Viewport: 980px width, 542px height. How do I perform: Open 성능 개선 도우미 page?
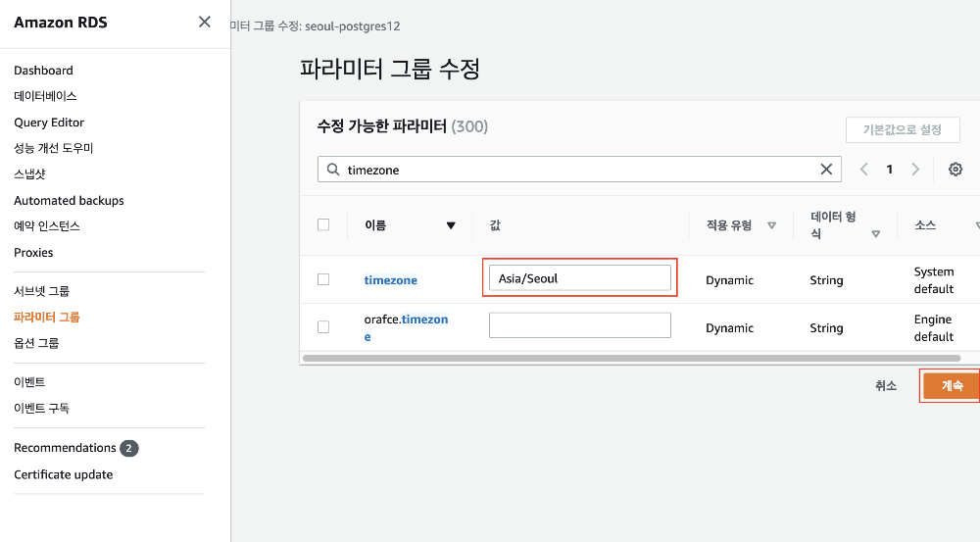click(53, 148)
